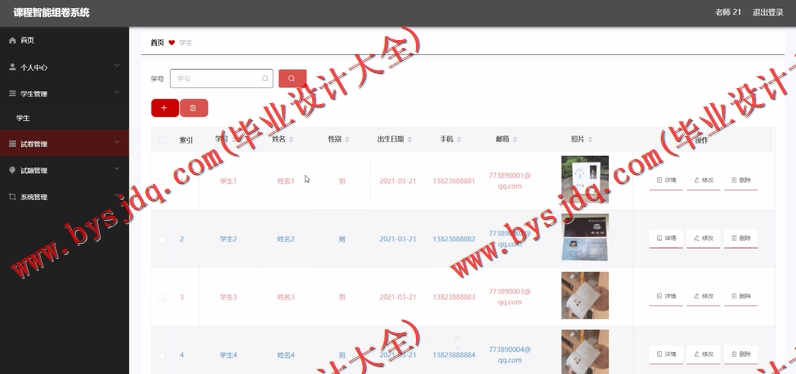This screenshot has width=796, height=374.
Task: Open 首页 in the sidebar
Action: click(64, 41)
